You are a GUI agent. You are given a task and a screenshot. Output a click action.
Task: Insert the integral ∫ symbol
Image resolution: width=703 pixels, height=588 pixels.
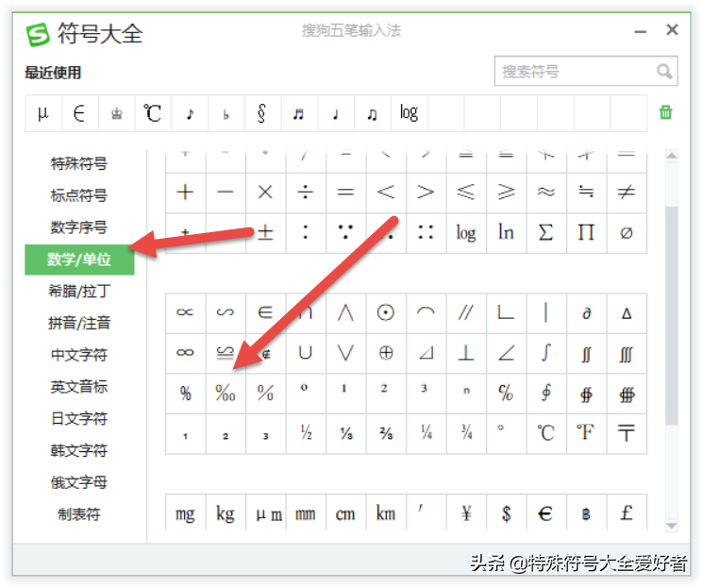(546, 353)
